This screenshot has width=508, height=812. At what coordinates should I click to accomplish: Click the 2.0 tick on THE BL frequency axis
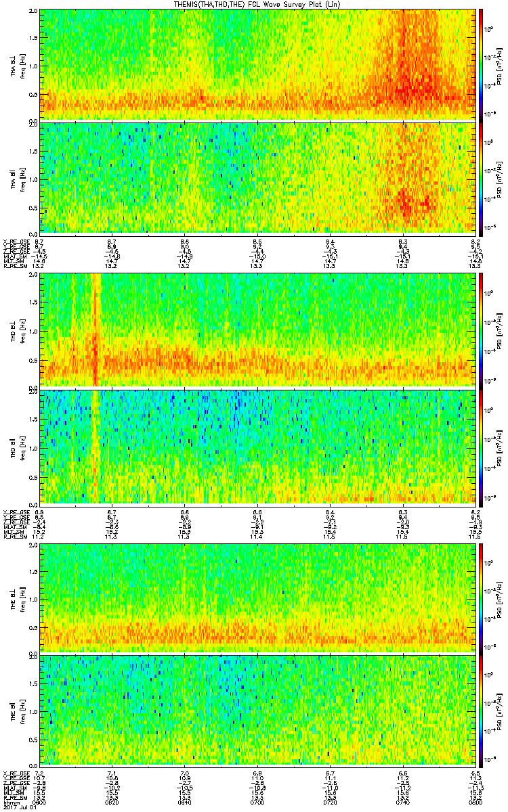(x=33, y=546)
